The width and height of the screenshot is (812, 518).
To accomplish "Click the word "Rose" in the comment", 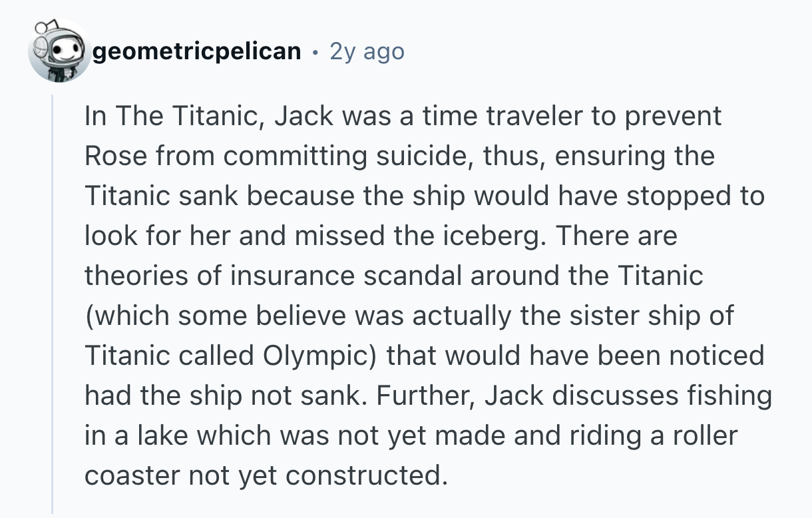I will [112, 156].
